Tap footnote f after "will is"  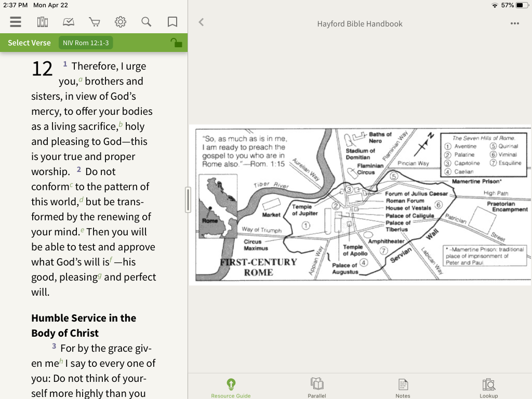click(x=111, y=260)
